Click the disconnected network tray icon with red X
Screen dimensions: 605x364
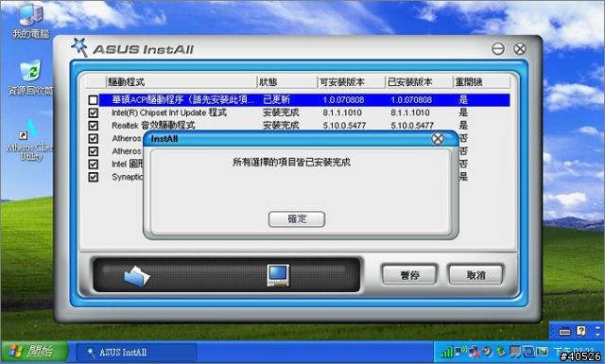pyautogui.click(x=475, y=352)
